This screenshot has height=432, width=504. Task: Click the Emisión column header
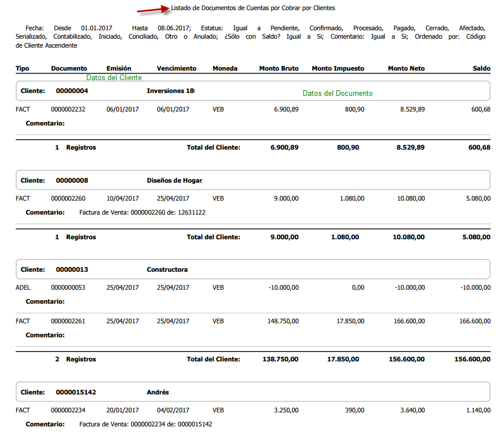pyautogui.click(x=119, y=68)
